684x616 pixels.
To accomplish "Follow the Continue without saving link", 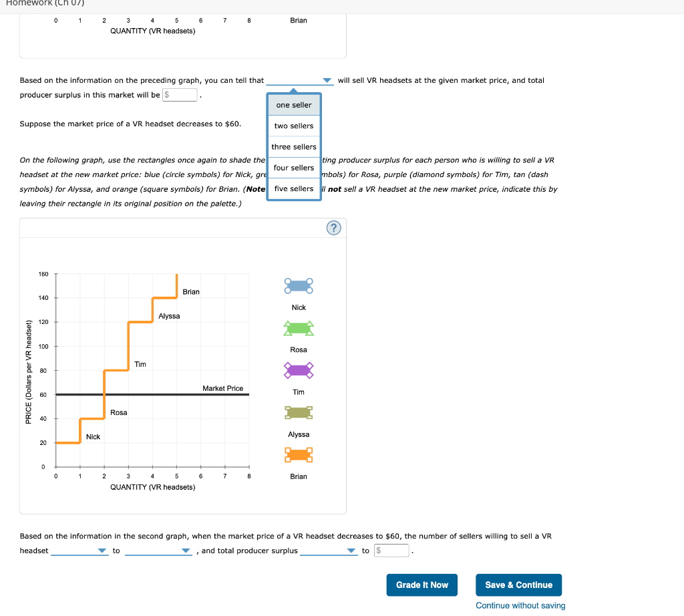I will pos(520,605).
